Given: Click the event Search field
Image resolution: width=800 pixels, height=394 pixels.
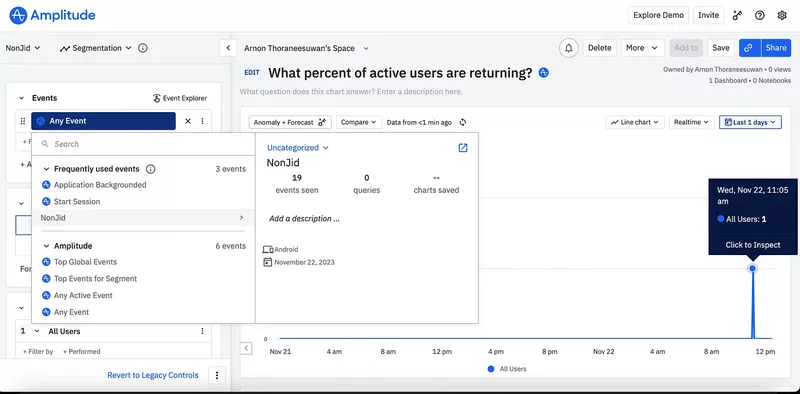Looking at the screenshot, I should pos(143,144).
